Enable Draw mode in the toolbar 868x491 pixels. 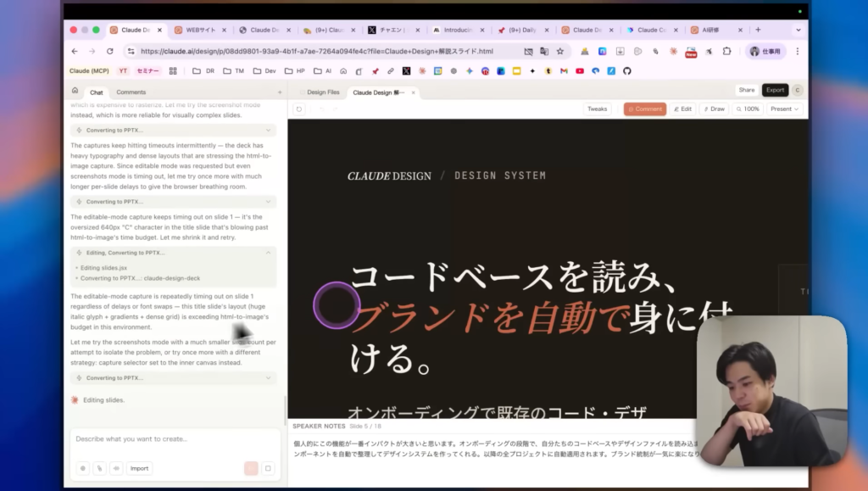click(712, 109)
